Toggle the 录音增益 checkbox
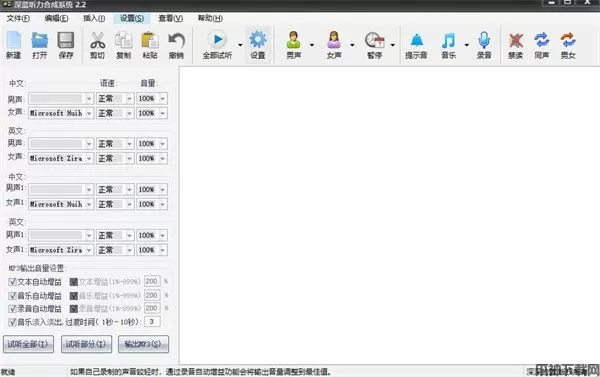 [x=73, y=308]
